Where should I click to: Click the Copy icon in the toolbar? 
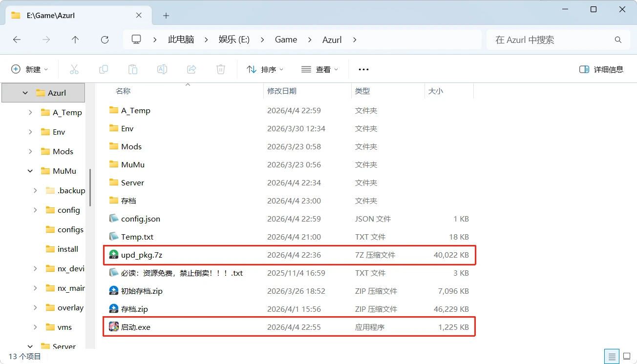[104, 69]
